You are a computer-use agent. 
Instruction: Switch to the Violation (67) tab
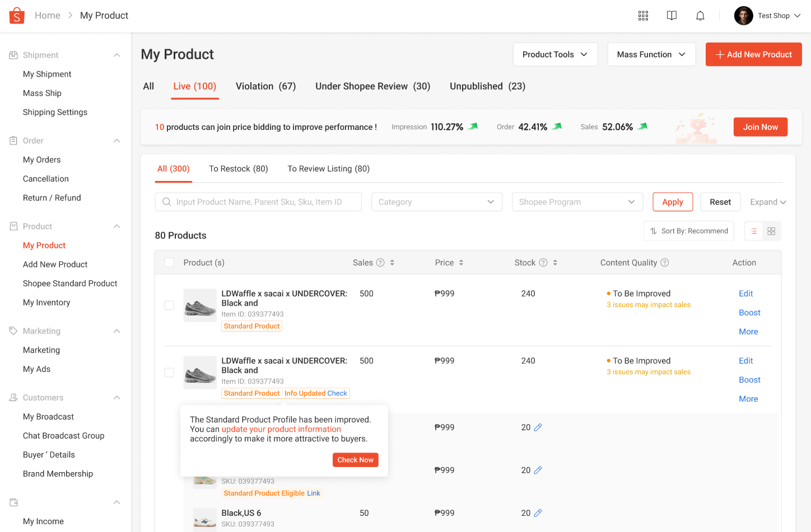(x=265, y=86)
